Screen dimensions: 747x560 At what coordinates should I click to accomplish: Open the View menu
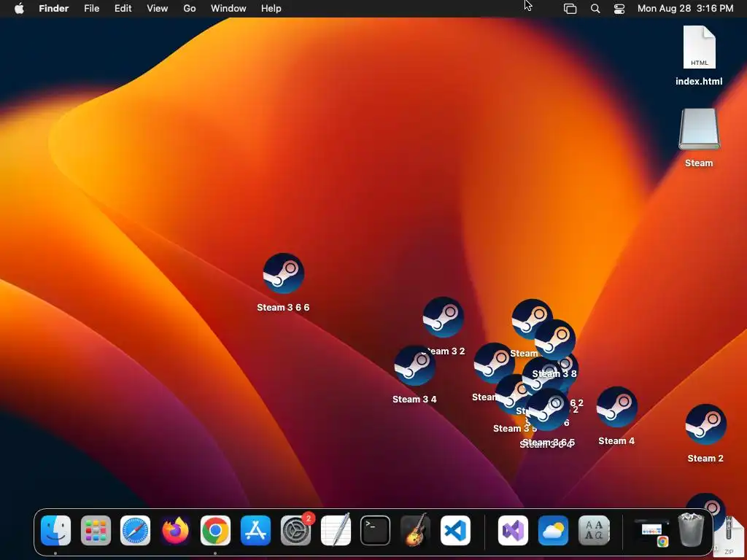pos(158,9)
